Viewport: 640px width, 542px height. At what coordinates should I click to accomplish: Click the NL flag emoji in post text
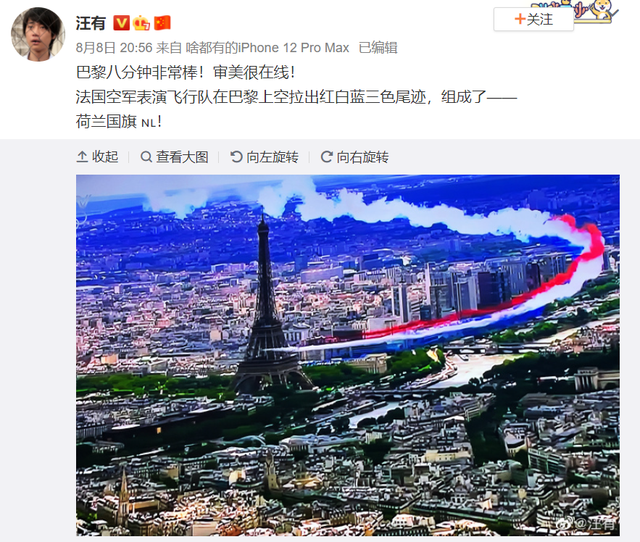(x=148, y=122)
